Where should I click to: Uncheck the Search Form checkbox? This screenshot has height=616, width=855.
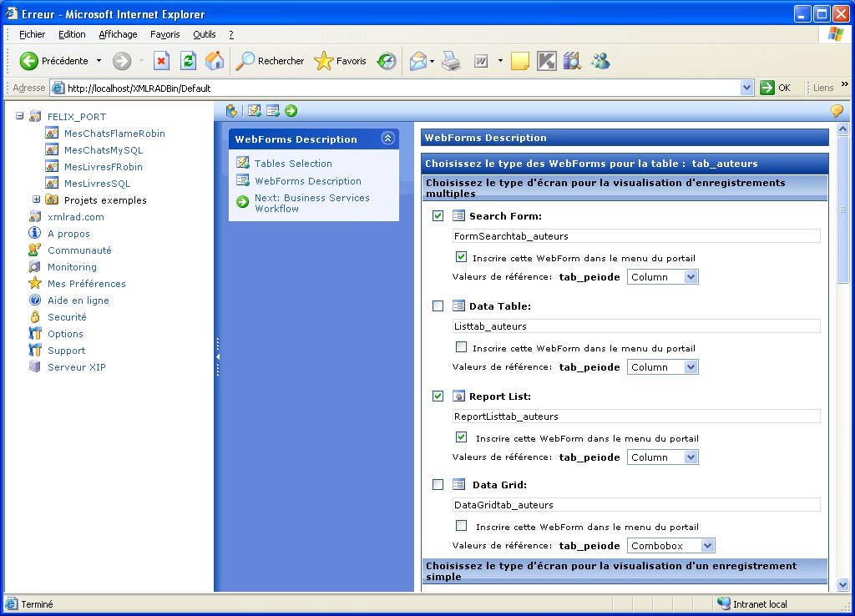(x=438, y=216)
